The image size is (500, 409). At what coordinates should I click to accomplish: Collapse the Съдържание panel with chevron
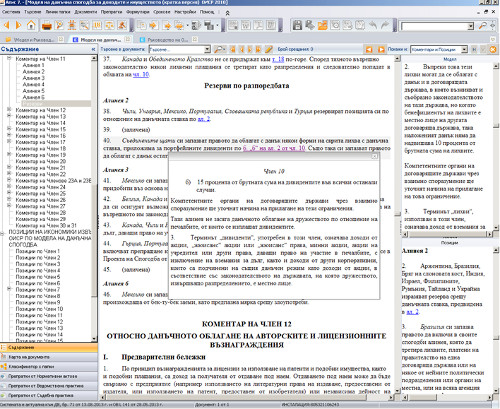(x=93, y=49)
